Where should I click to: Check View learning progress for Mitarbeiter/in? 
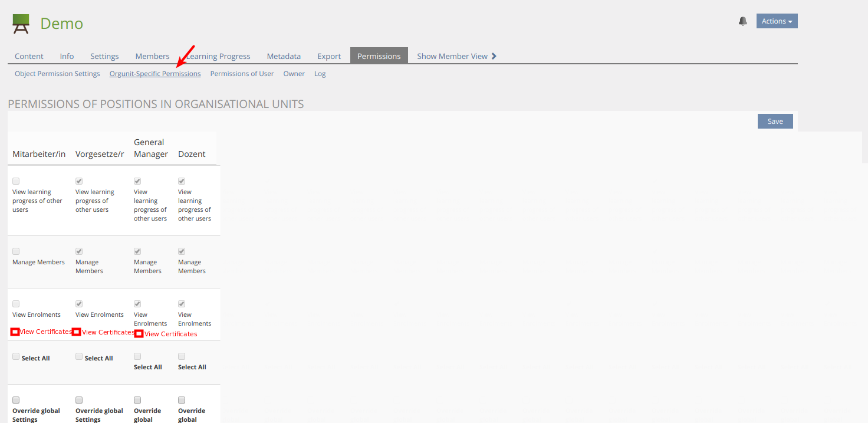click(x=16, y=181)
